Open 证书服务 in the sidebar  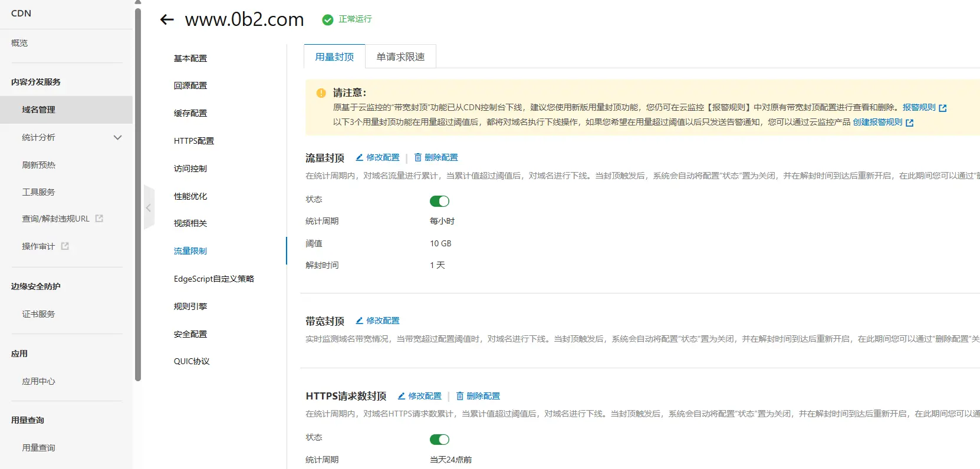coord(38,314)
